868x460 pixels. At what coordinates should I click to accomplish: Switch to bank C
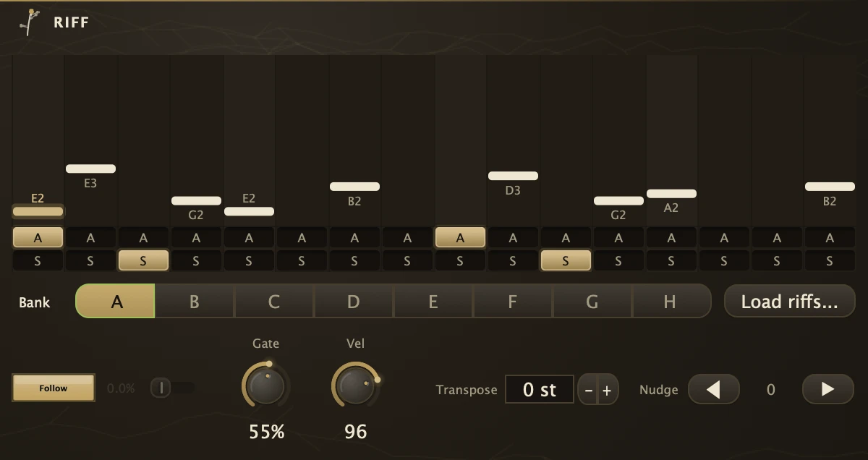coord(274,301)
